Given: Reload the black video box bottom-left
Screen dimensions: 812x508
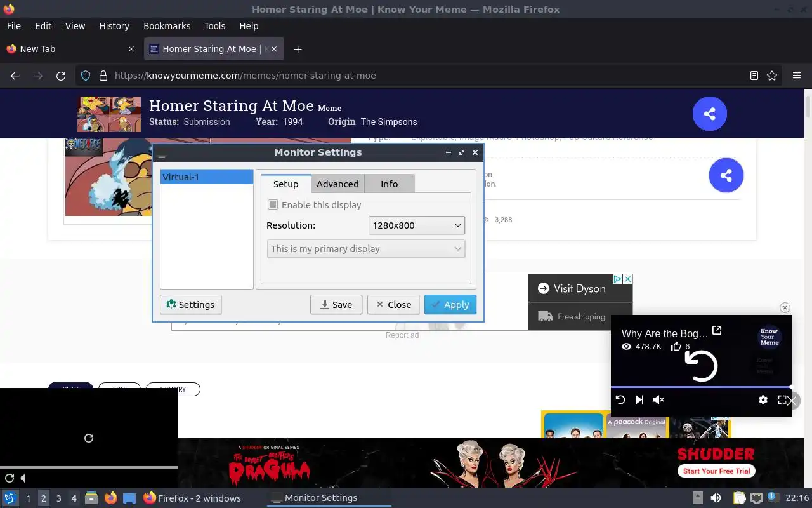Looking at the screenshot, I should point(89,438).
